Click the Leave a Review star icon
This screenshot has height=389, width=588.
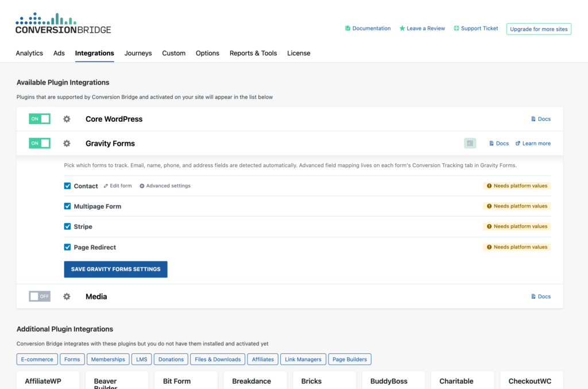tap(402, 28)
